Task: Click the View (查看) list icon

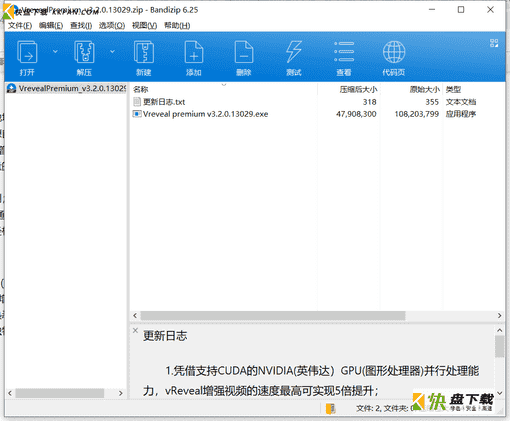Action: (344, 52)
